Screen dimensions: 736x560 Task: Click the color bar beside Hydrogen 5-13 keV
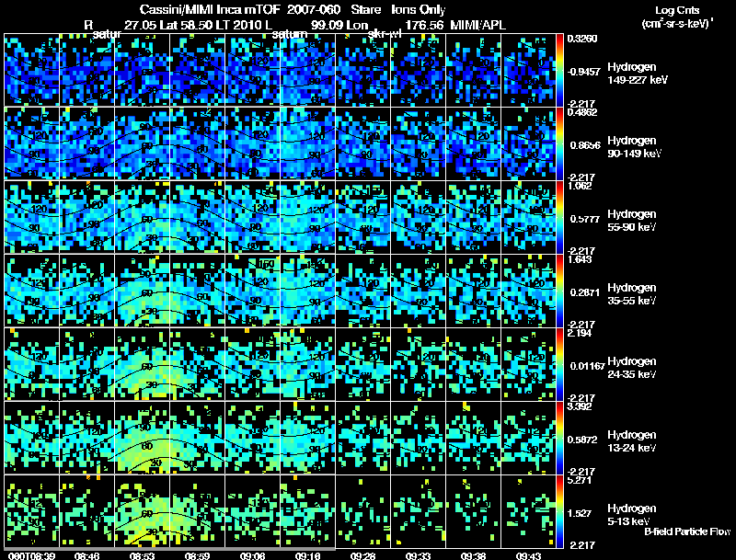tap(559, 511)
